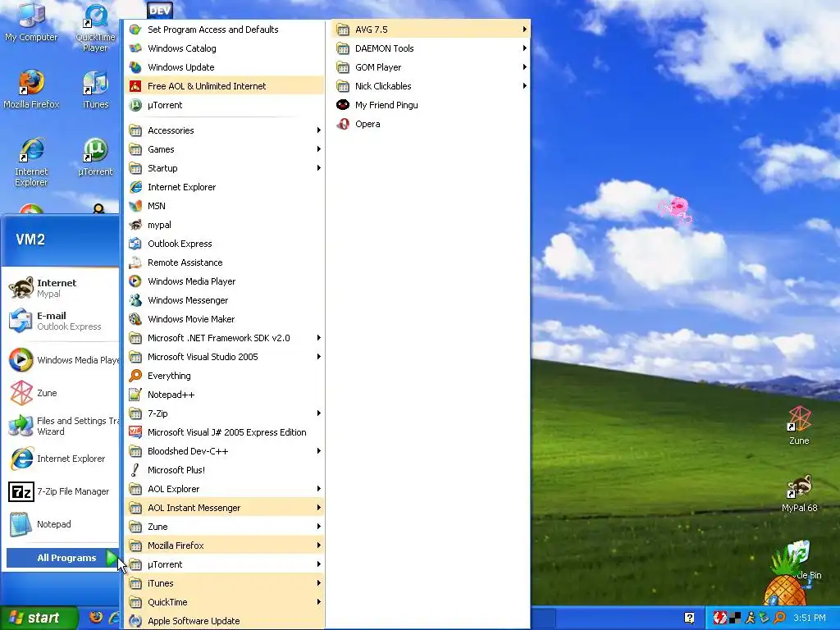Open MSN from programs list

point(225,206)
